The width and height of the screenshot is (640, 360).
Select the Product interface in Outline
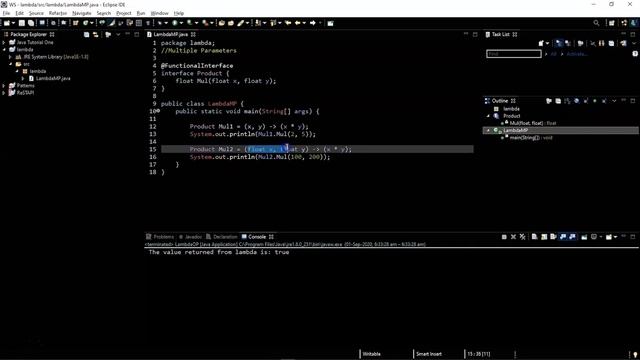tap(511, 116)
